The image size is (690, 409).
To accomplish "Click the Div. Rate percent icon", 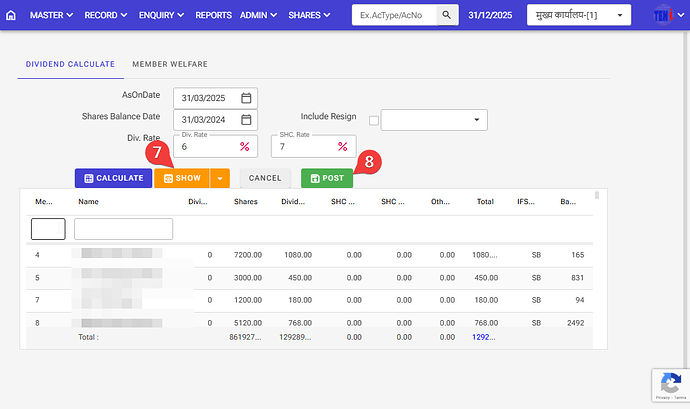I will pos(245,147).
